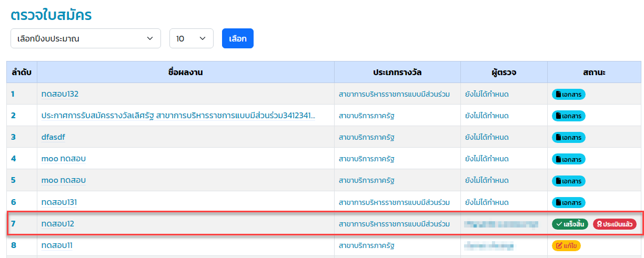Click row number 7
Screen dimensions: 644x258
[13, 224]
